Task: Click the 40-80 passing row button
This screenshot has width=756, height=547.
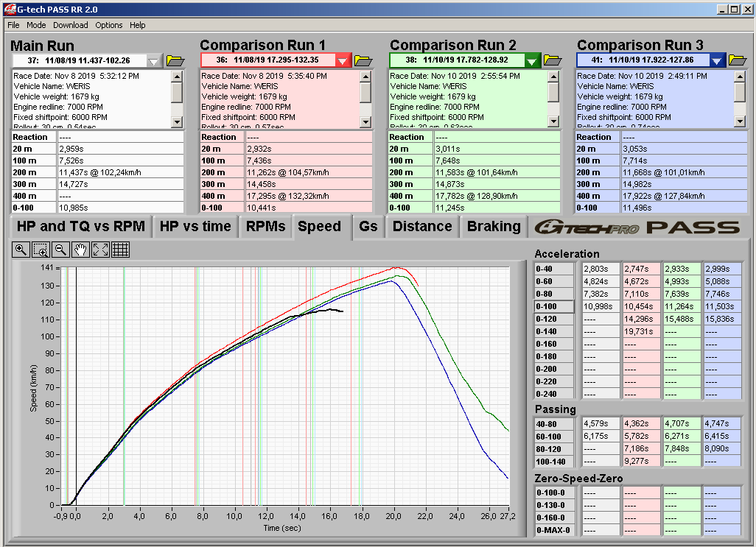Action: (x=554, y=423)
